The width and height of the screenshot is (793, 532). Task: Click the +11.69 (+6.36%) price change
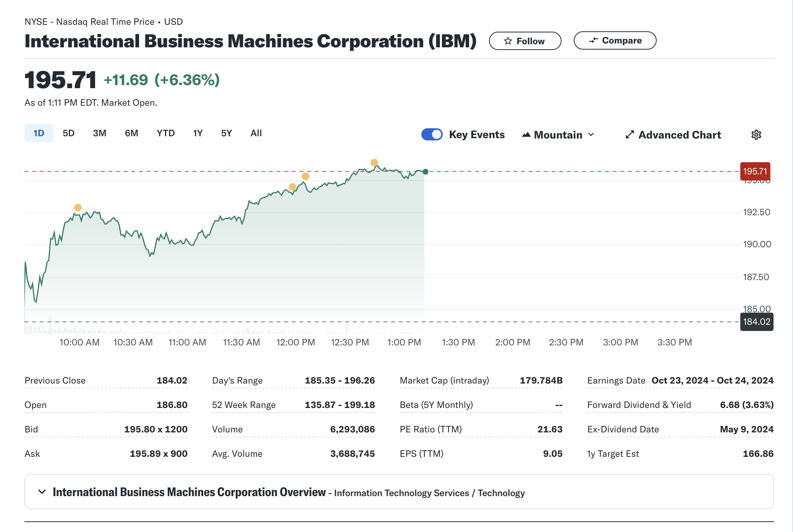click(162, 80)
